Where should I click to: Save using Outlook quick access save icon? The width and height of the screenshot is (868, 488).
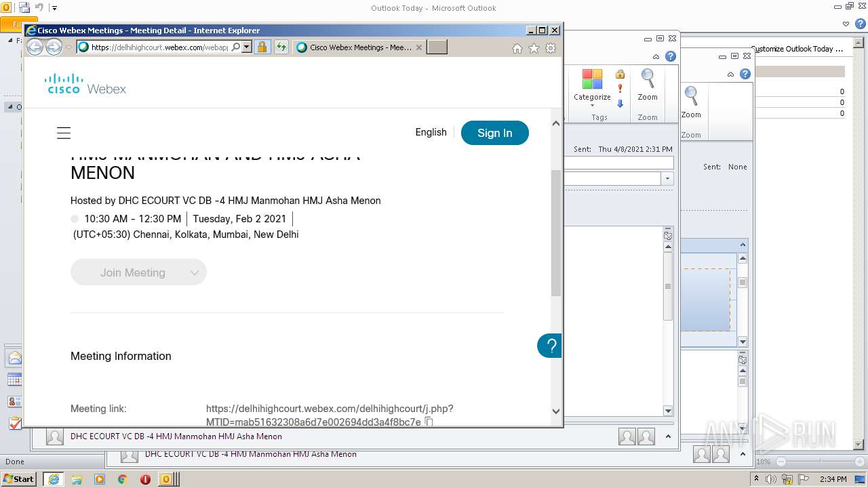click(24, 8)
